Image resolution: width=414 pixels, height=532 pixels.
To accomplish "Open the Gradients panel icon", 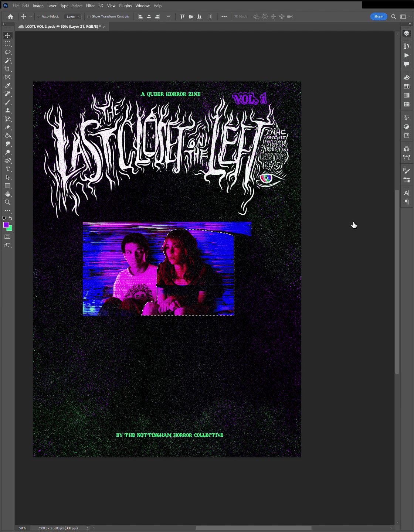I will (x=407, y=95).
